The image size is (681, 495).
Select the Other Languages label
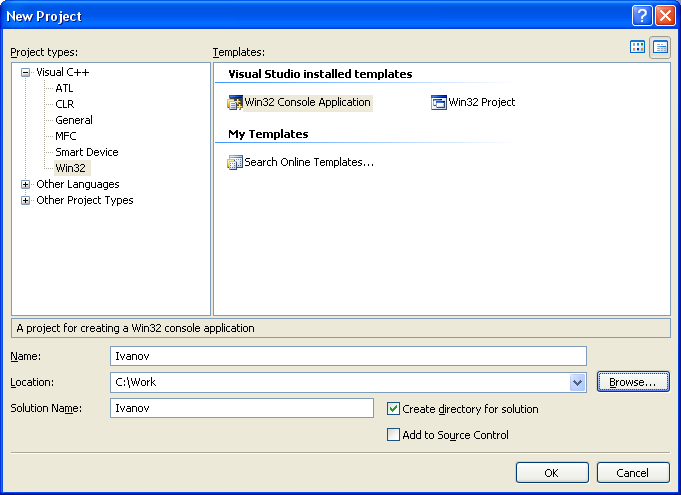tap(78, 185)
